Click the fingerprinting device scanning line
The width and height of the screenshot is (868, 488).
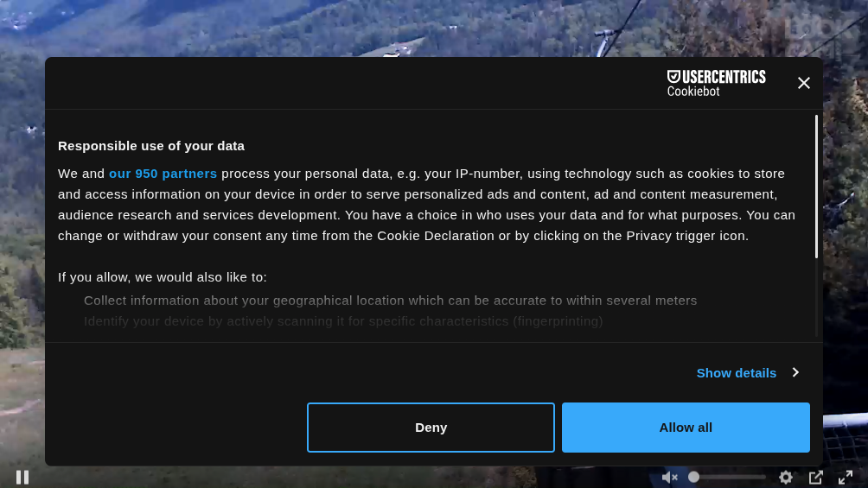pos(343,321)
